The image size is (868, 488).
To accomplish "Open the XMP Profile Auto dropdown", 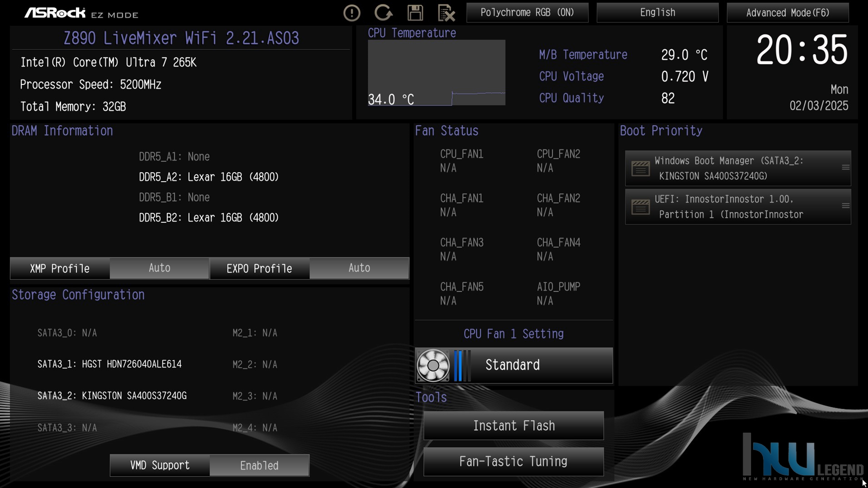I will click(160, 268).
